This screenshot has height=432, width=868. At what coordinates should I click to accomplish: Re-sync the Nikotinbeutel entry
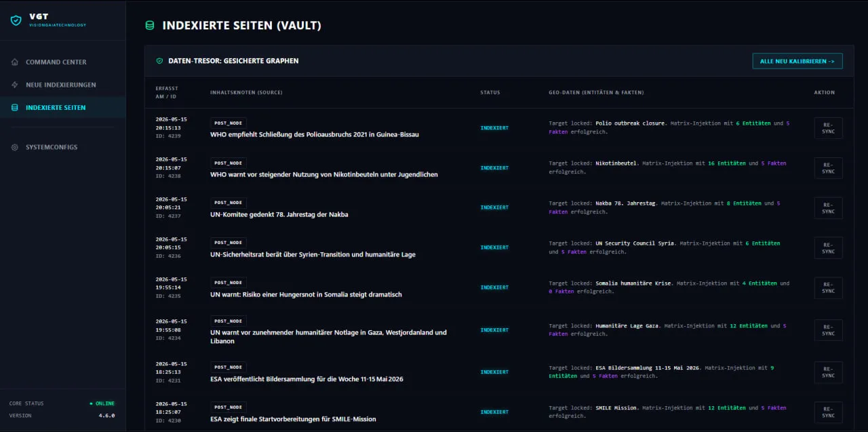[828, 168]
